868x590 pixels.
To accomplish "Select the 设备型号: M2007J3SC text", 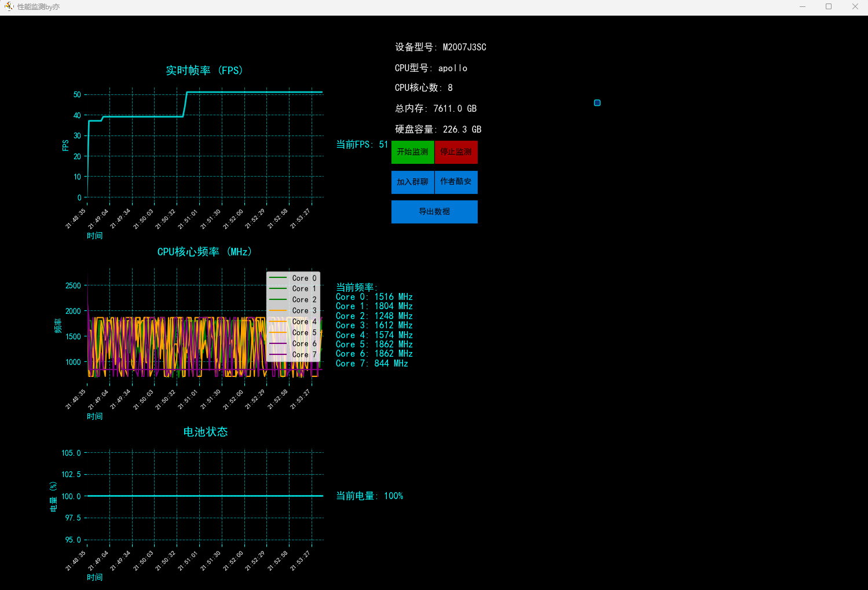I will pyautogui.click(x=441, y=47).
